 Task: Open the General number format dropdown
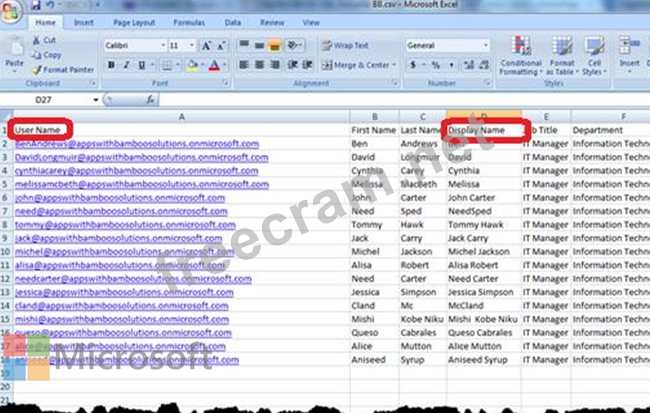485,45
